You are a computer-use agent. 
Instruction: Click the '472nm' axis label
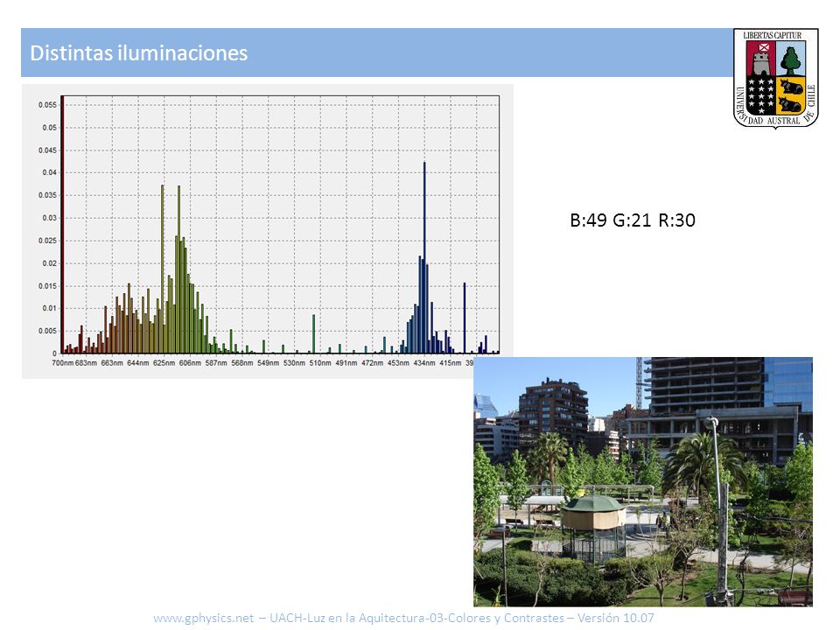click(372, 363)
